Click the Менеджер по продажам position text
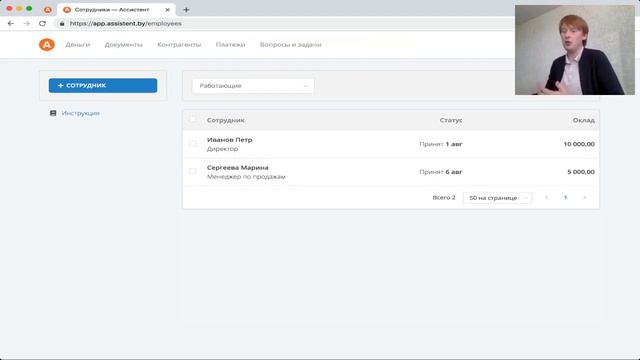640x360 pixels. [x=246, y=177]
